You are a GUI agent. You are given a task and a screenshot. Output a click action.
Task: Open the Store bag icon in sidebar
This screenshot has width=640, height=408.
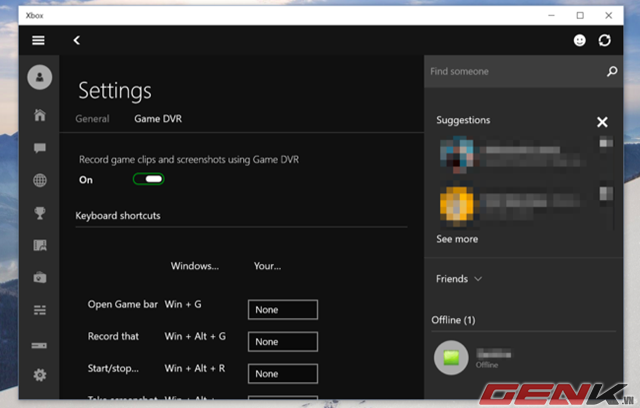39,277
